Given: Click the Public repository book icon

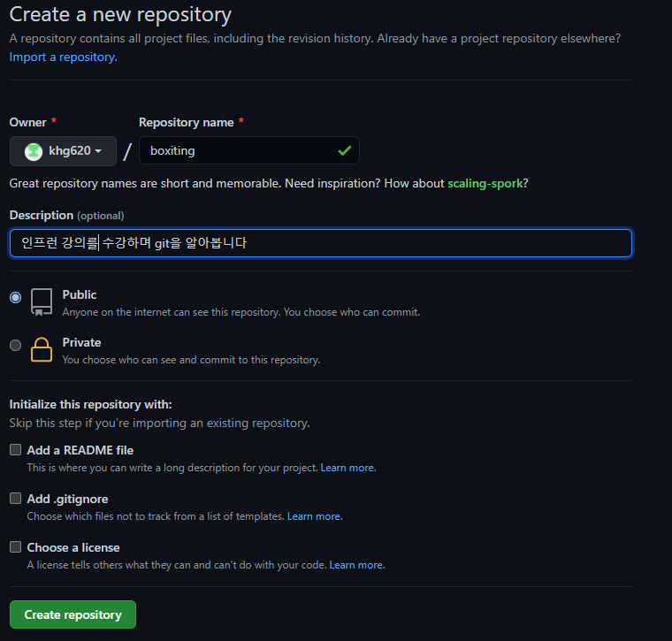Looking at the screenshot, I should tap(42, 302).
